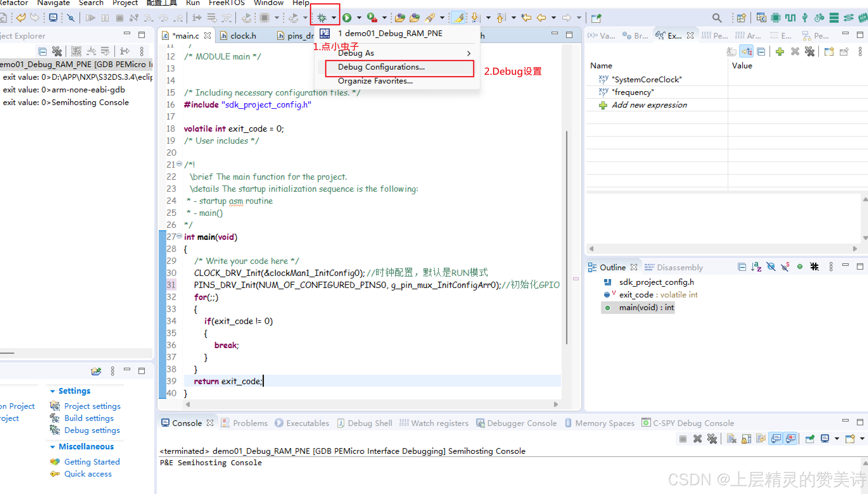Toggle the Show Type Names icon in Expressions
This screenshot has width=868, height=494.
click(x=731, y=52)
